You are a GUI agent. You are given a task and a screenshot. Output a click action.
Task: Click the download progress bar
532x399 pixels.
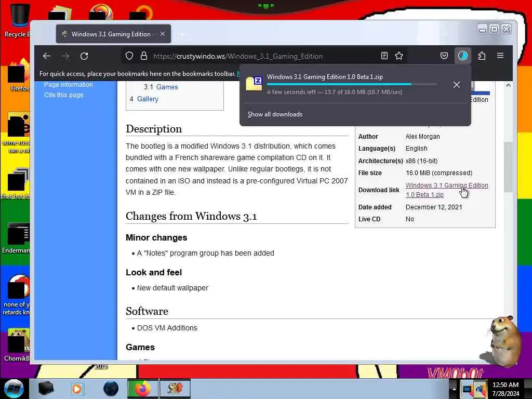pyautogui.click(x=352, y=84)
